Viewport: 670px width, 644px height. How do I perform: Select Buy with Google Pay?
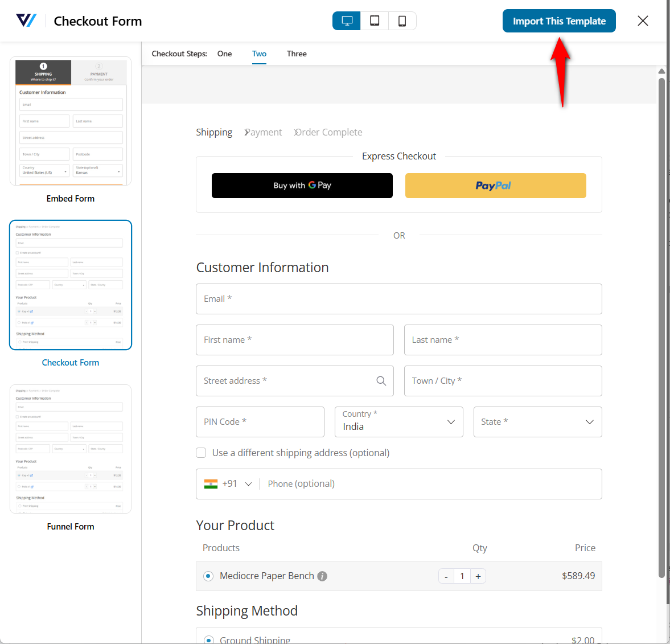pyautogui.click(x=302, y=185)
